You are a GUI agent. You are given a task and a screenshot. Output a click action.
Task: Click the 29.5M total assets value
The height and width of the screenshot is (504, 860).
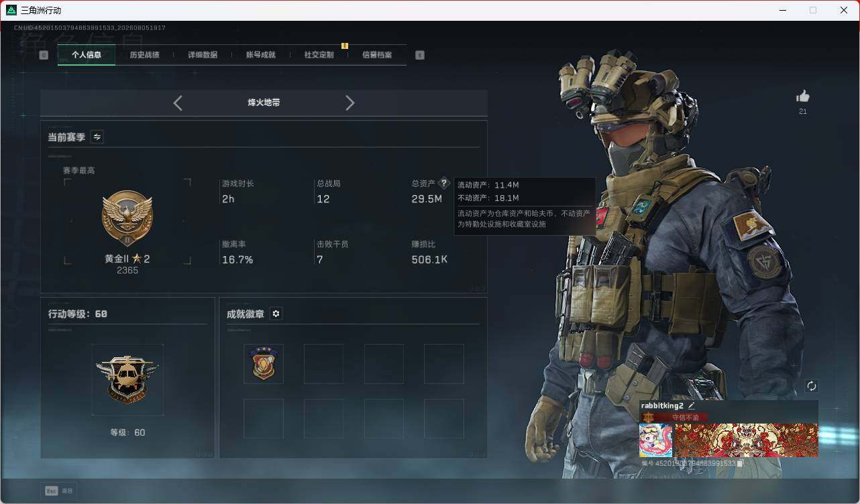pyautogui.click(x=427, y=199)
